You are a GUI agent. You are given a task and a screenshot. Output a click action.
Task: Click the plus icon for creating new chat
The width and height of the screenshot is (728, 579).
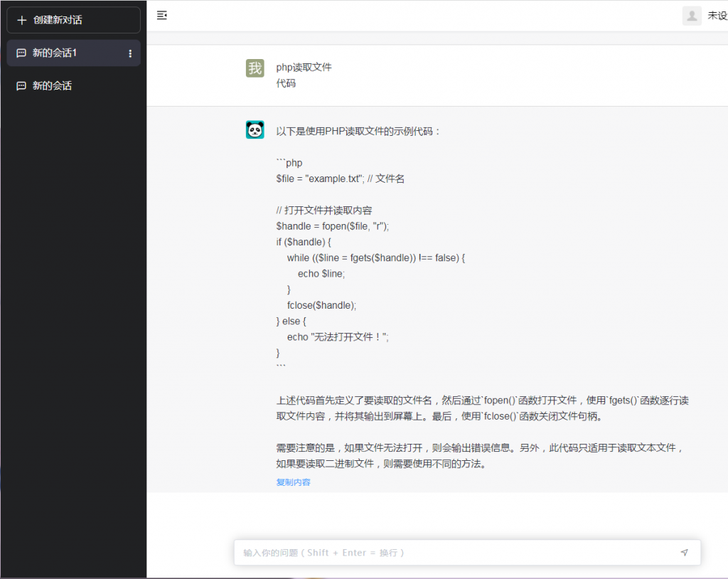coord(21,20)
